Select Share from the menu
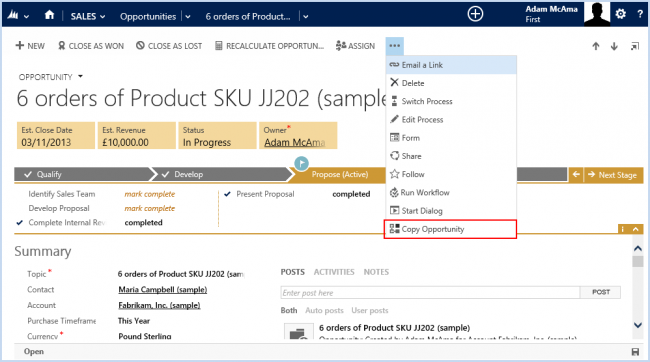The height and width of the screenshot is (362, 650). [451, 156]
